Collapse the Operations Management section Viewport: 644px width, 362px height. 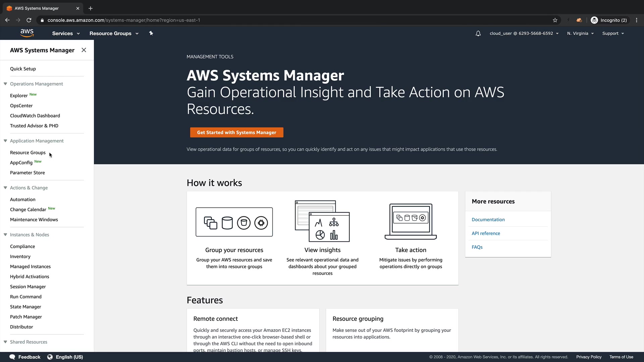tap(5, 84)
